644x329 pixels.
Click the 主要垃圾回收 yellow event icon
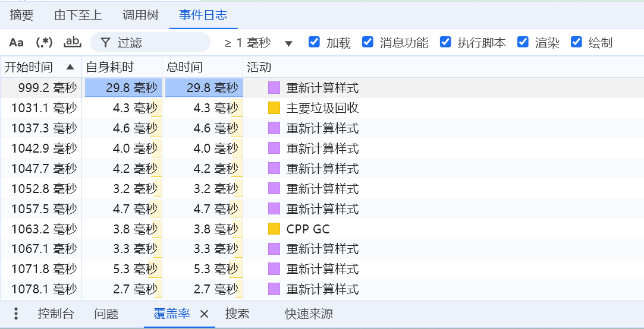274,108
